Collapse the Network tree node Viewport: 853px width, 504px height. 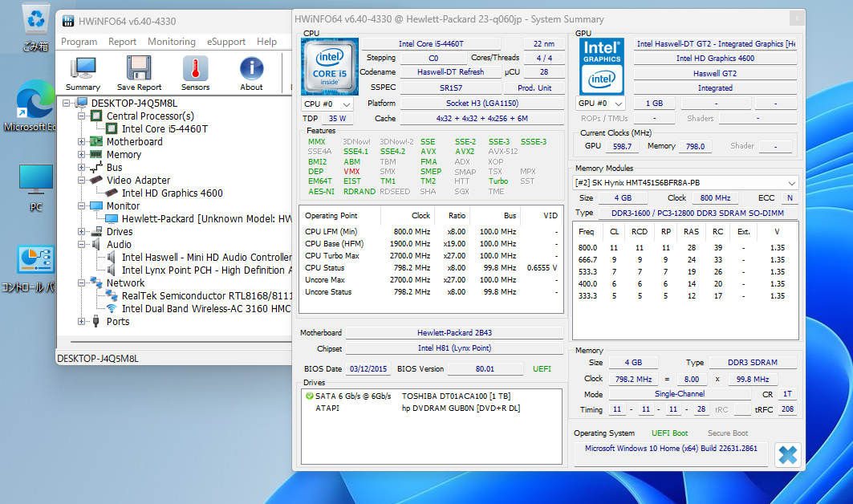(x=82, y=283)
